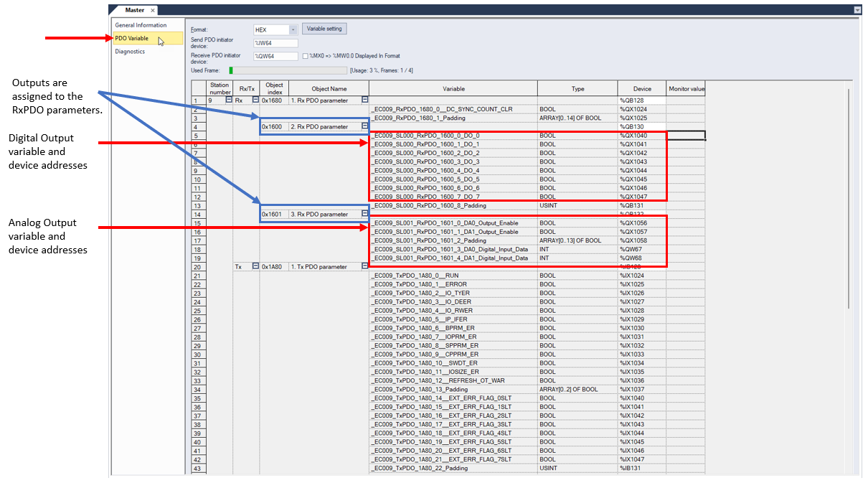
Task: Select variable _EC009_TxPDO_1A80_13_Padding
Action: coord(453,389)
